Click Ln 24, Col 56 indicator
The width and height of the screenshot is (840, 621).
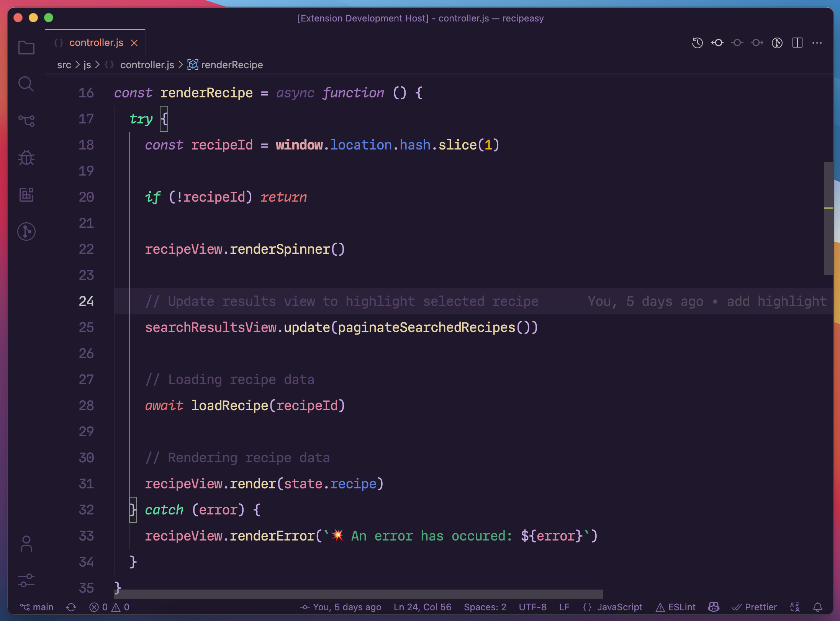click(422, 607)
